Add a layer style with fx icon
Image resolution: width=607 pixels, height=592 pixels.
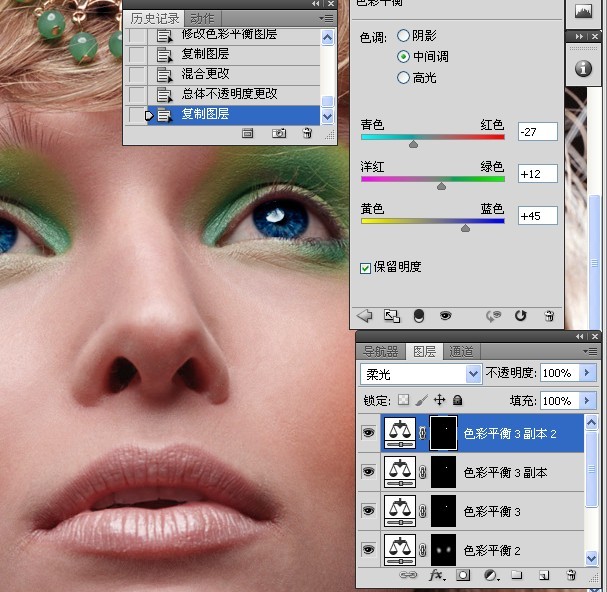[437, 575]
